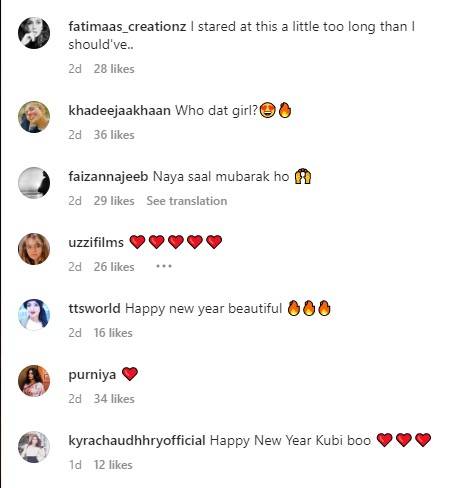Image resolution: width=454 pixels, height=488 pixels.
Task: Click kyrachaudhhryofficial's avatar
Action: [34, 447]
